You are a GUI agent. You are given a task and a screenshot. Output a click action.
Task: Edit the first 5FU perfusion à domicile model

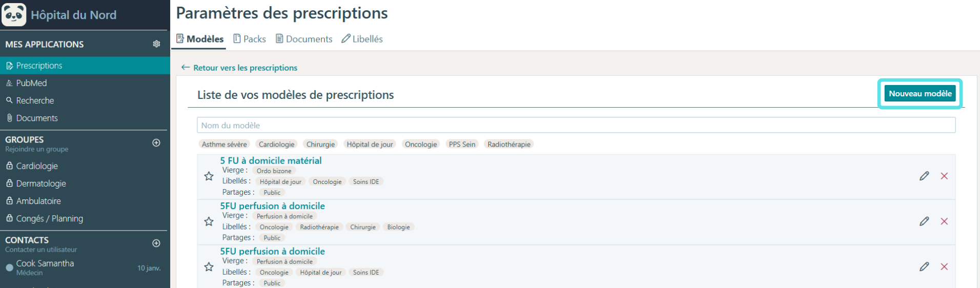(x=924, y=221)
